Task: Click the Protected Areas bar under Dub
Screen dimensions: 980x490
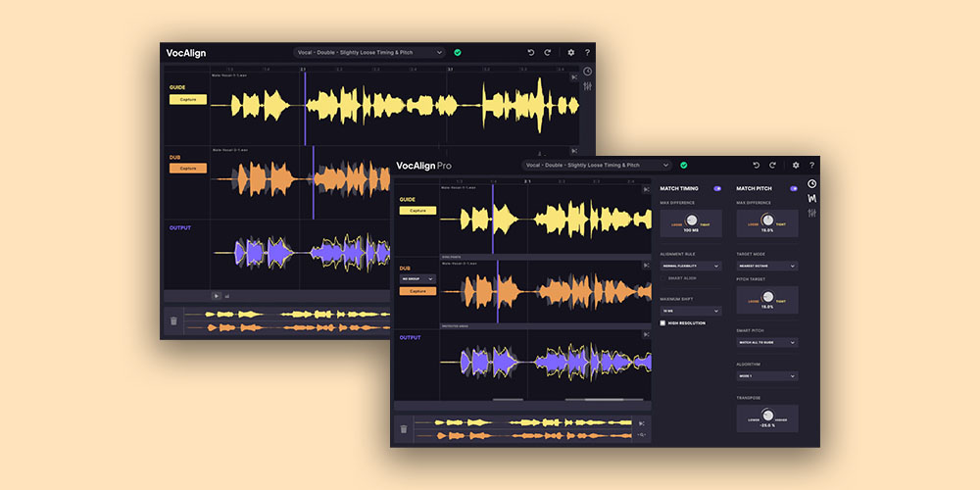Action: point(545,326)
